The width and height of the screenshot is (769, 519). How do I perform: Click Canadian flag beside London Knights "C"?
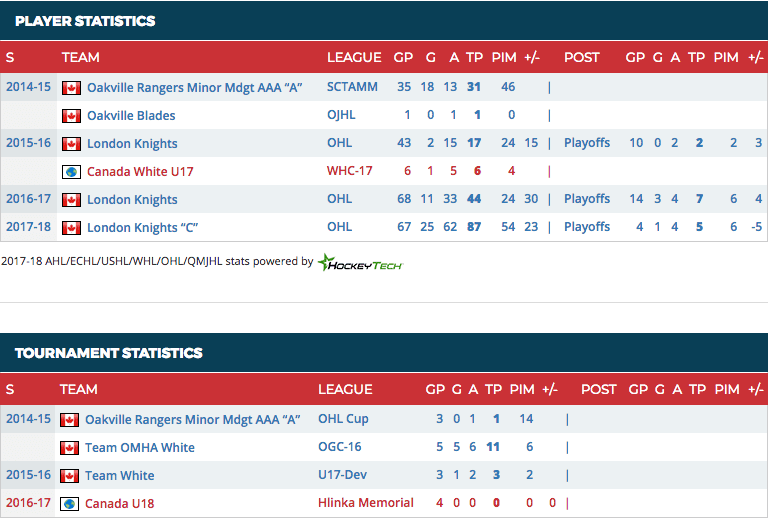[x=71, y=228]
